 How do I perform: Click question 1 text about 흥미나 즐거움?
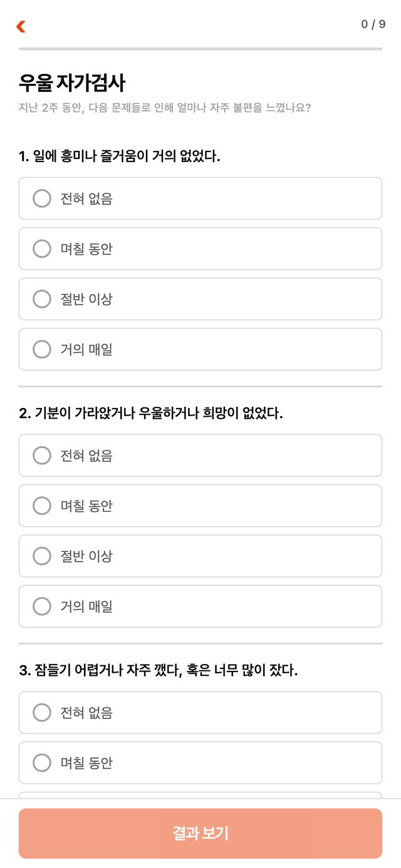(120, 156)
